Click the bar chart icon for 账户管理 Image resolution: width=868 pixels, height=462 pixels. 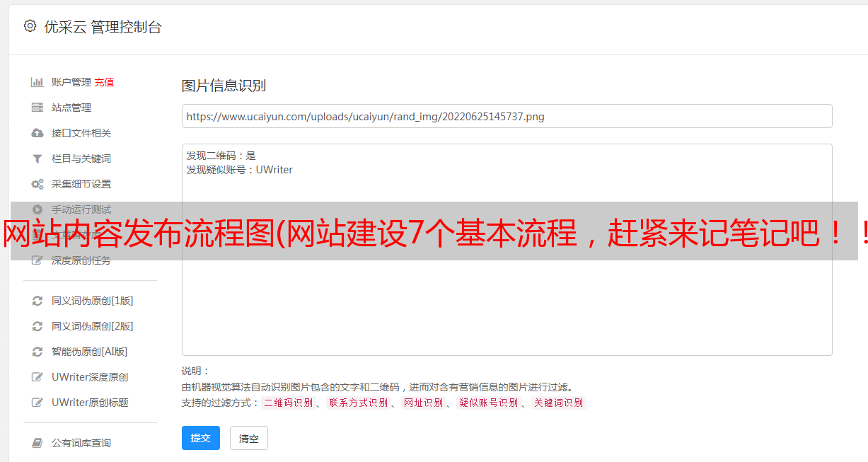(37, 82)
